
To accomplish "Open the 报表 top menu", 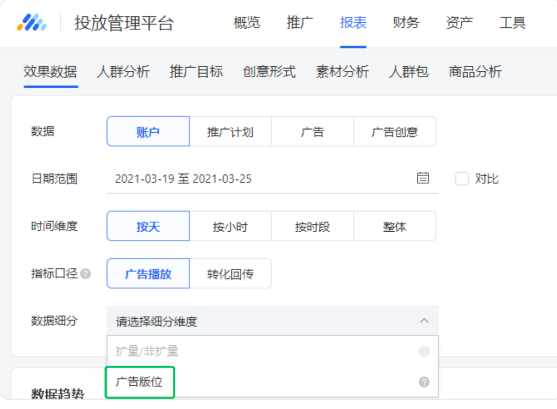I will pos(353,23).
